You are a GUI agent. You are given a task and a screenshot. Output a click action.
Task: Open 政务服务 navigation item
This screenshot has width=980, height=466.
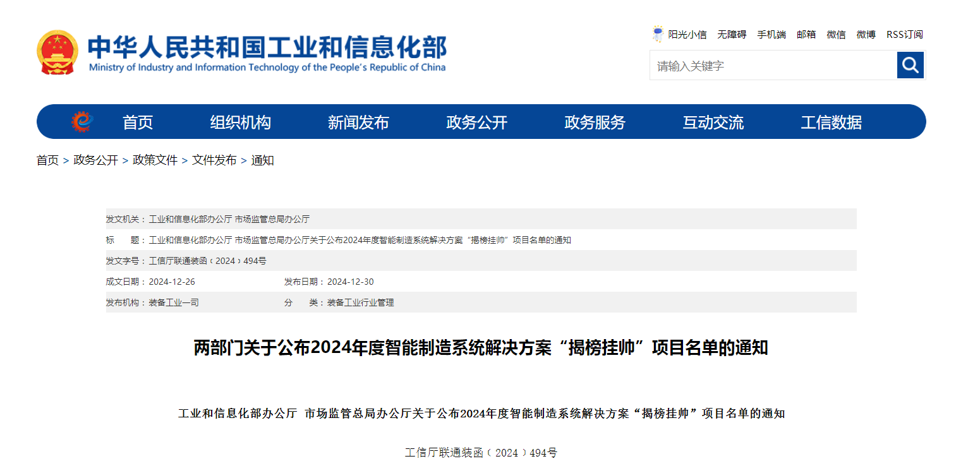click(x=595, y=122)
